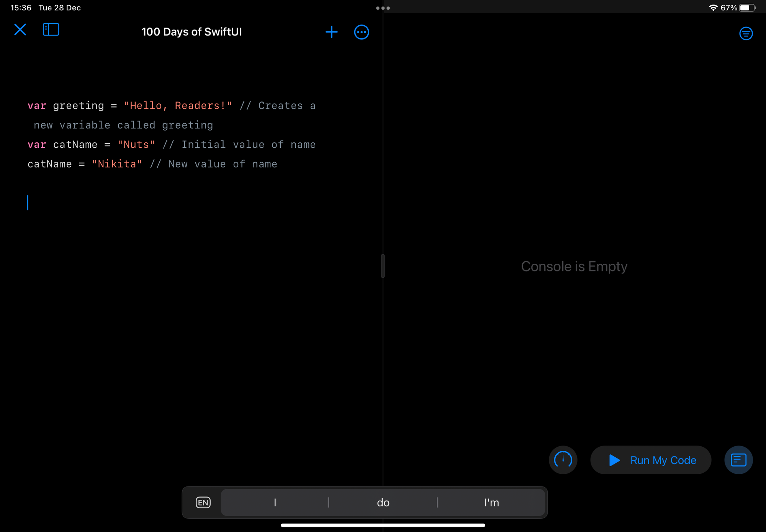Click the "Hello, Readers!" string literal
This screenshot has width=766, height=532.
178,106
